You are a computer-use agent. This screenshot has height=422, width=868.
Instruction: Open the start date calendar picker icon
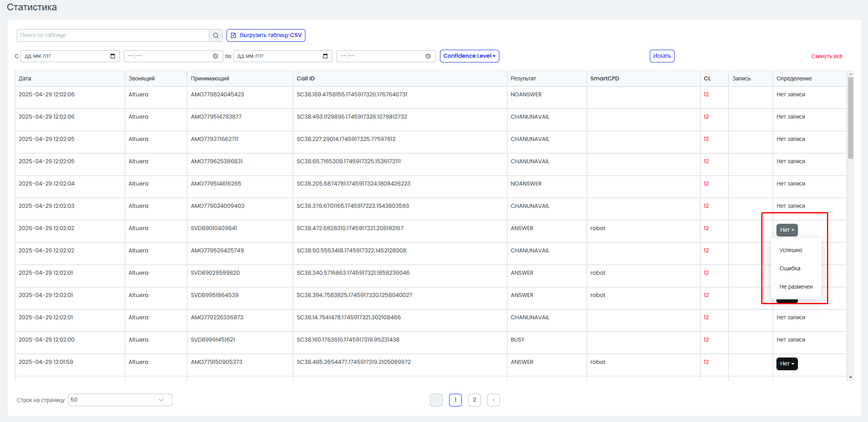(113, 56)
